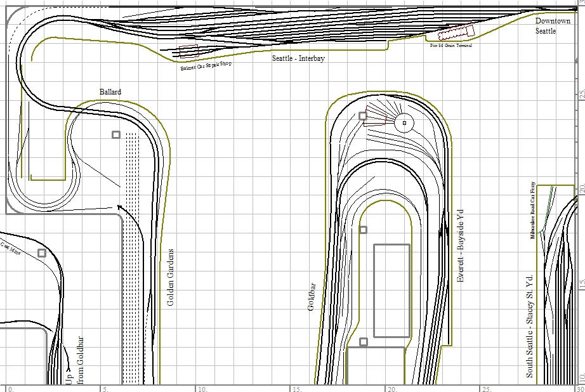Click the square marker near Ballard
Image resolution: width=585 pixels, height=392 pixels.
tap(116, 134)
